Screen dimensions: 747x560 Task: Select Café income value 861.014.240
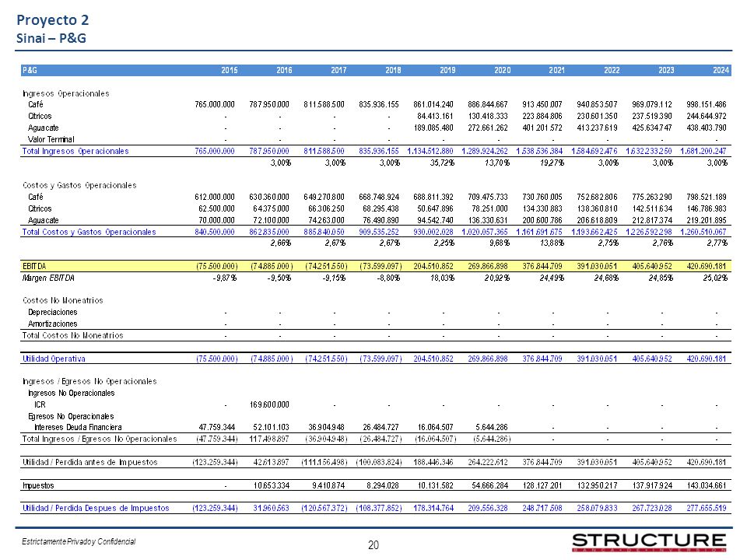click(433, 104)
